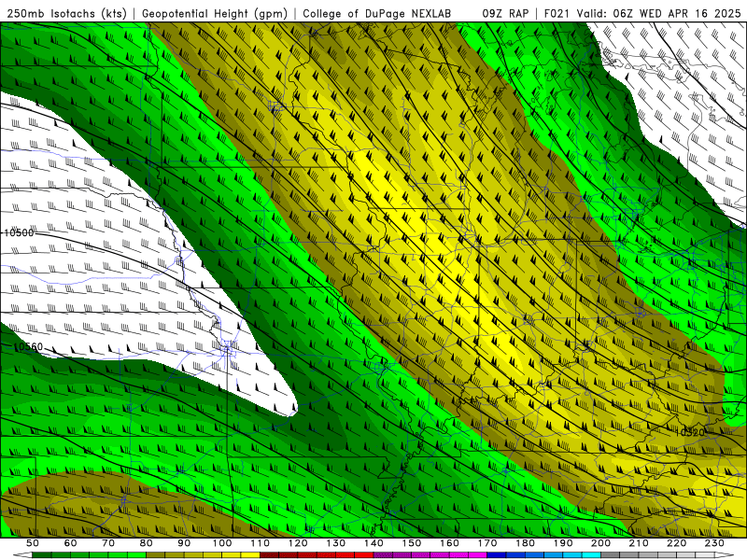The image size is (747, 560).
Task: Click the 130 kts legend label
Action: point(335,543)
